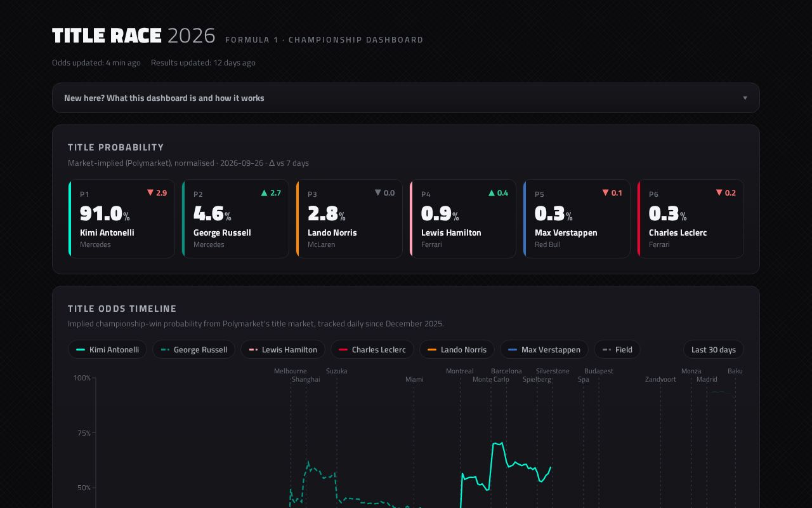Screen dimensions: 812x508
Task: Toggle George Russell series in legend
Action: (x=193, y=350)
